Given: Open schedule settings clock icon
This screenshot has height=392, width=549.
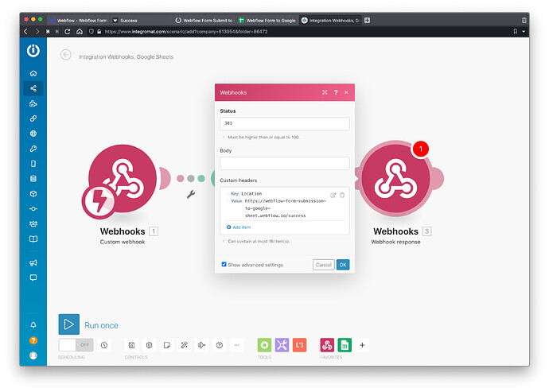Looking at the screenshot, I should [x=104, y=345].
